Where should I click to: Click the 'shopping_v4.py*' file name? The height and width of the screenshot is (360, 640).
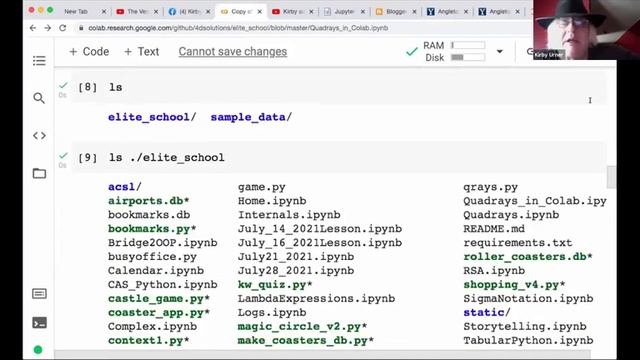coord(514,284)
